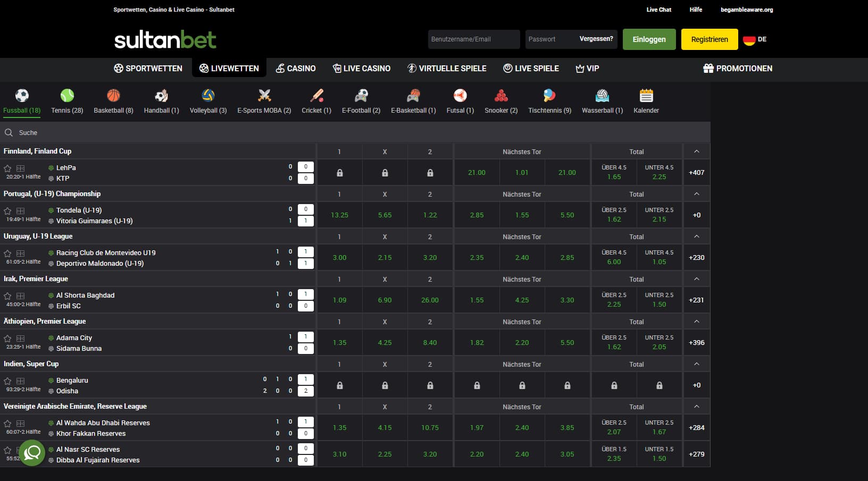The height and width of the screenshot is (481, 868).
Task: Favorite the Al Nasr SC Reserves match
Action: (x=7, y=450)
